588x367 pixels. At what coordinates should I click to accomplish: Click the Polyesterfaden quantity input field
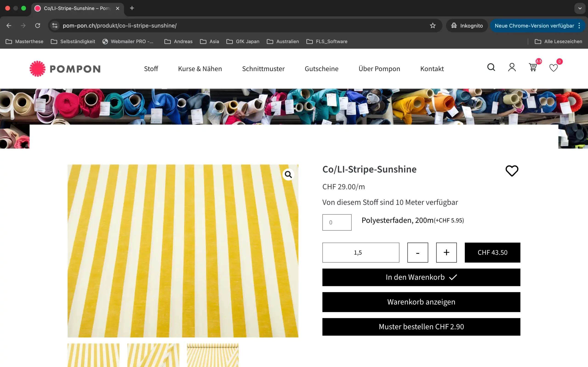pyautogui.click(x=337, y=222)
